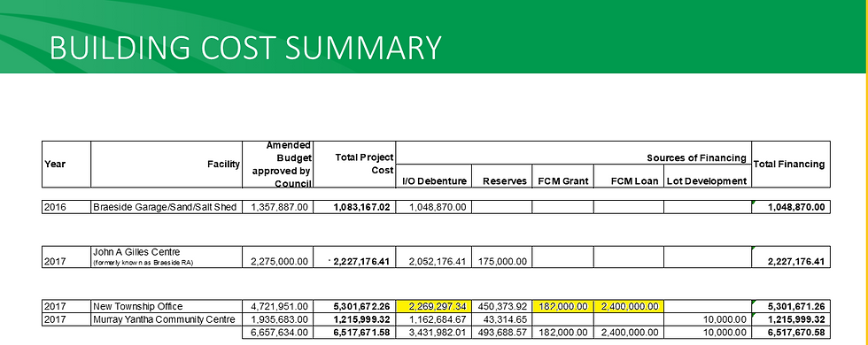868x345 pixels.
Task: Click reserves value "450,373.92"
Action: click(x=504, y=306)
